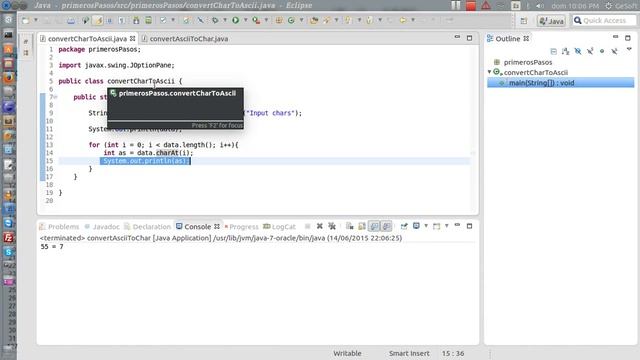Click the New Java Class green icon
This screenshot has width=640, height=360.
(291, 20)
